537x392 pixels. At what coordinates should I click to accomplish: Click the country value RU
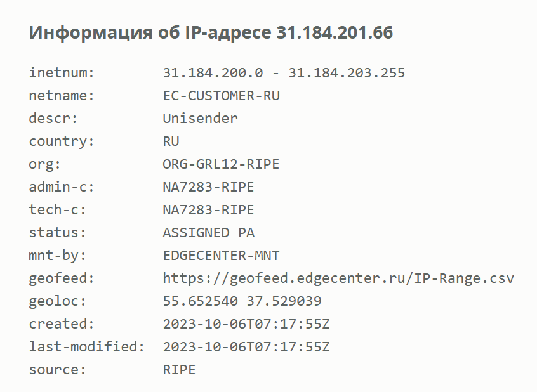tap(171, 141)
